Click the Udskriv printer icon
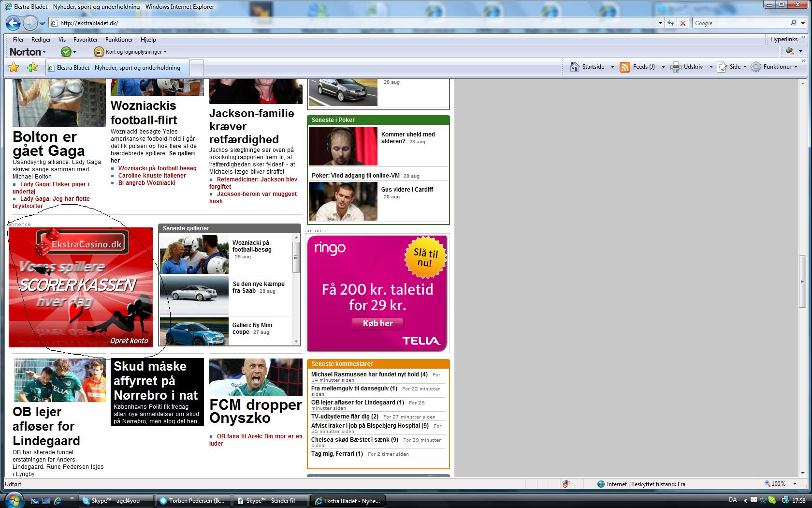Viewport: 812px width, 508px height. coord(675,67)
